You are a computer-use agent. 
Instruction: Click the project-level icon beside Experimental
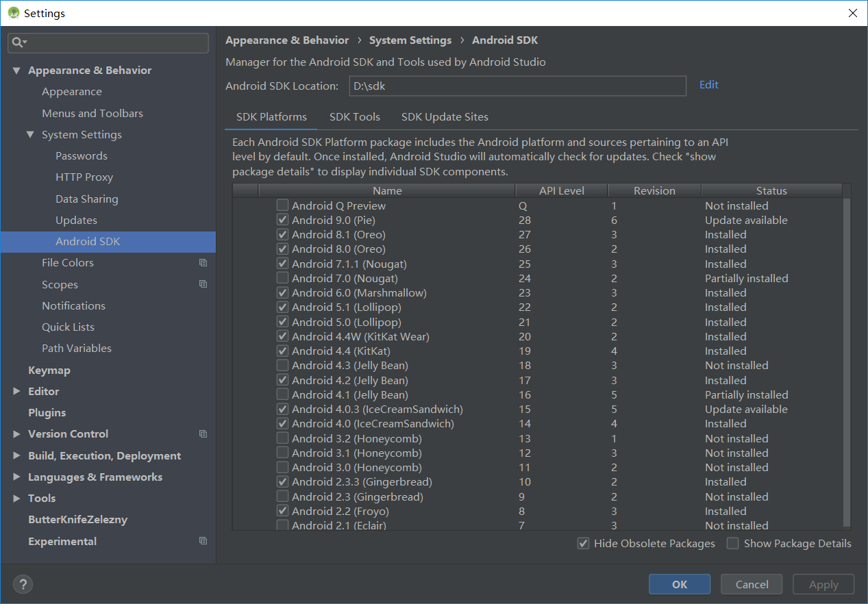203,541
